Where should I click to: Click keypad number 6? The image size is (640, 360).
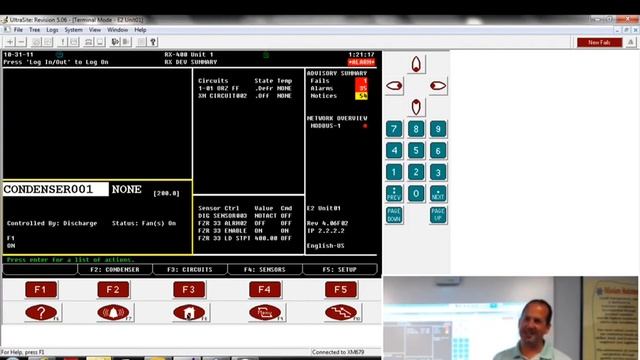[438, 151]
